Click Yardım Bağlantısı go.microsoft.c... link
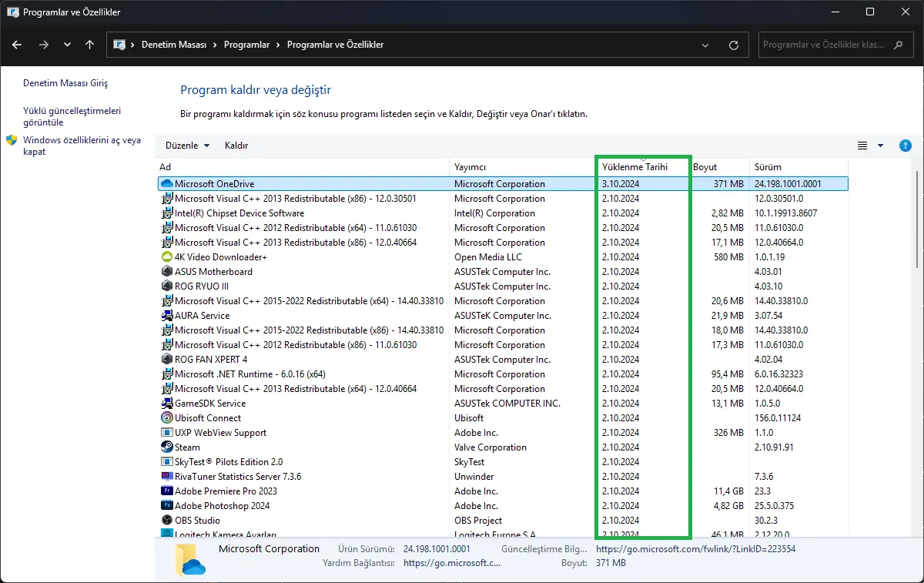924x583 pixels. coord(452,563)
